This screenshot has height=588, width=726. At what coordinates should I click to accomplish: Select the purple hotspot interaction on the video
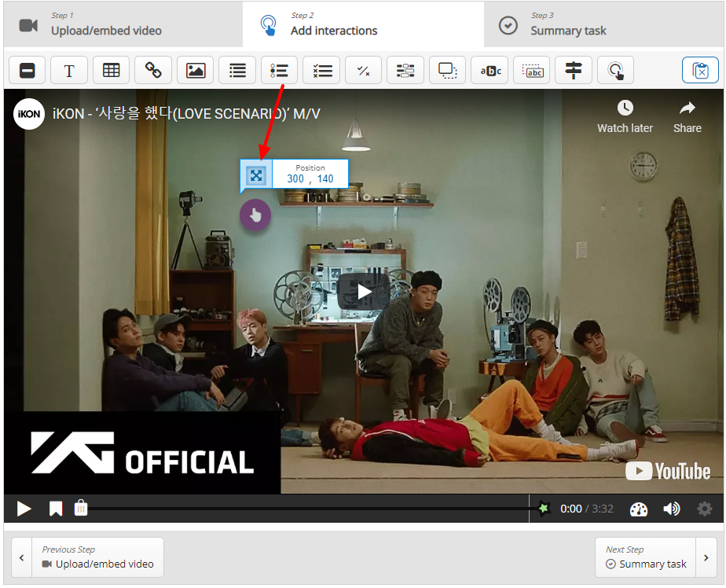[x=255, y=215]
